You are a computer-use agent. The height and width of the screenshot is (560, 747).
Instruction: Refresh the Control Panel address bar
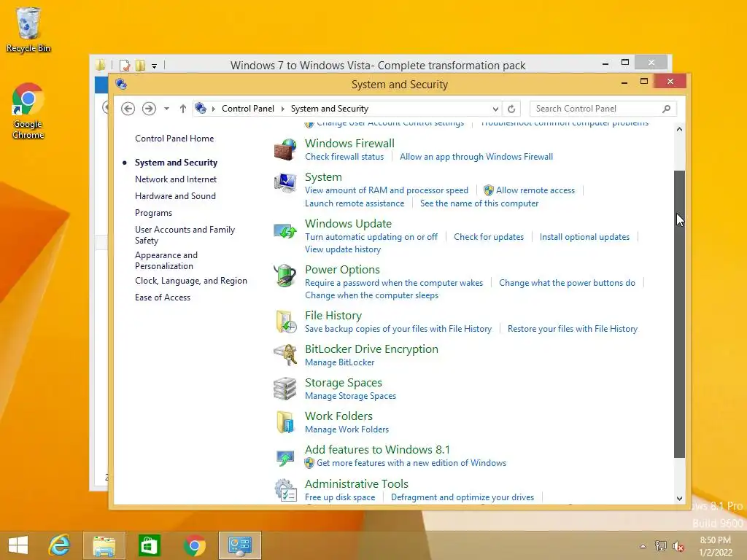511,109
